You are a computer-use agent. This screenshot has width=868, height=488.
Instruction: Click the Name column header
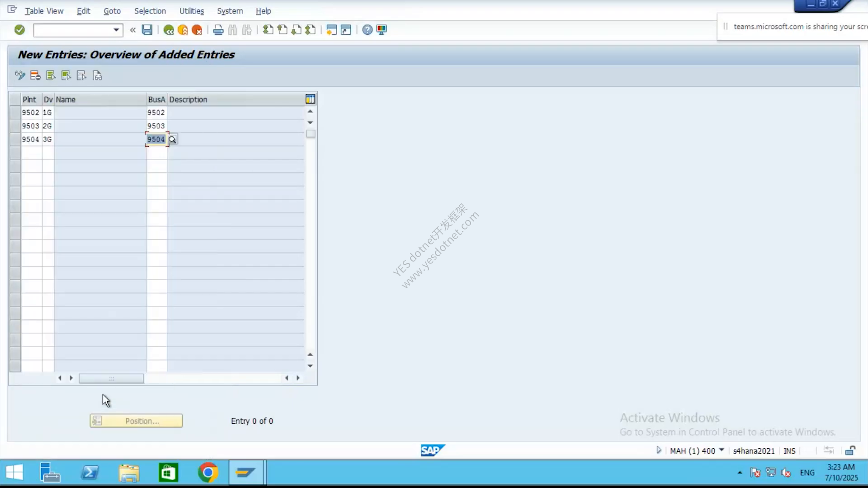pyautogui.click(x=100, y=99)
